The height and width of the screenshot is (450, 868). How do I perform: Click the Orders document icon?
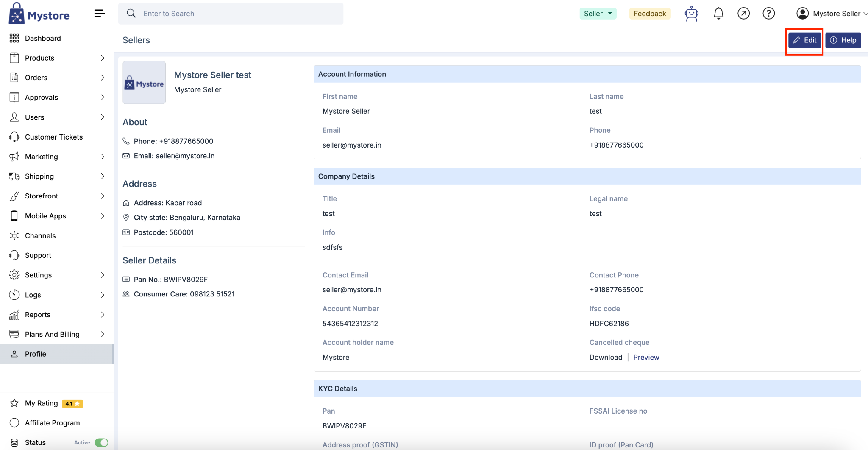(x=14, y=78)
